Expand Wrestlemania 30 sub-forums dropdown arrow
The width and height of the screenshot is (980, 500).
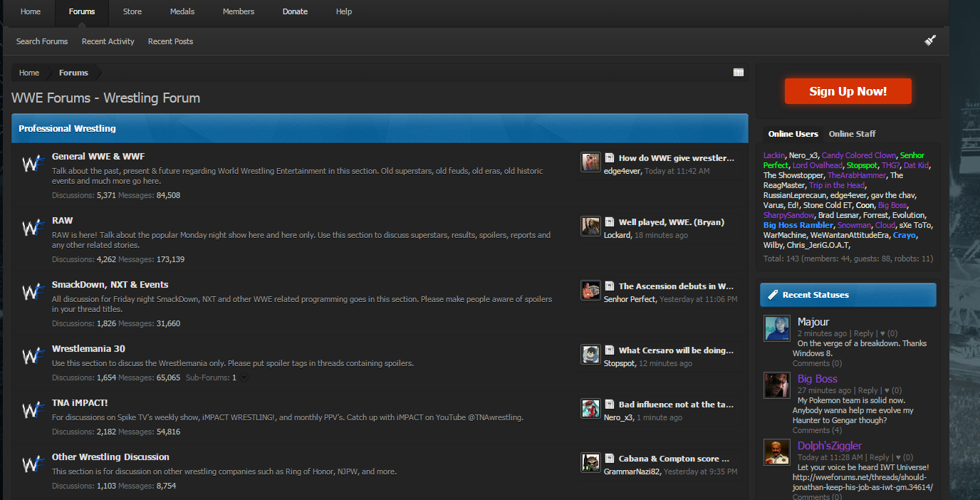(x=244, y=377)
